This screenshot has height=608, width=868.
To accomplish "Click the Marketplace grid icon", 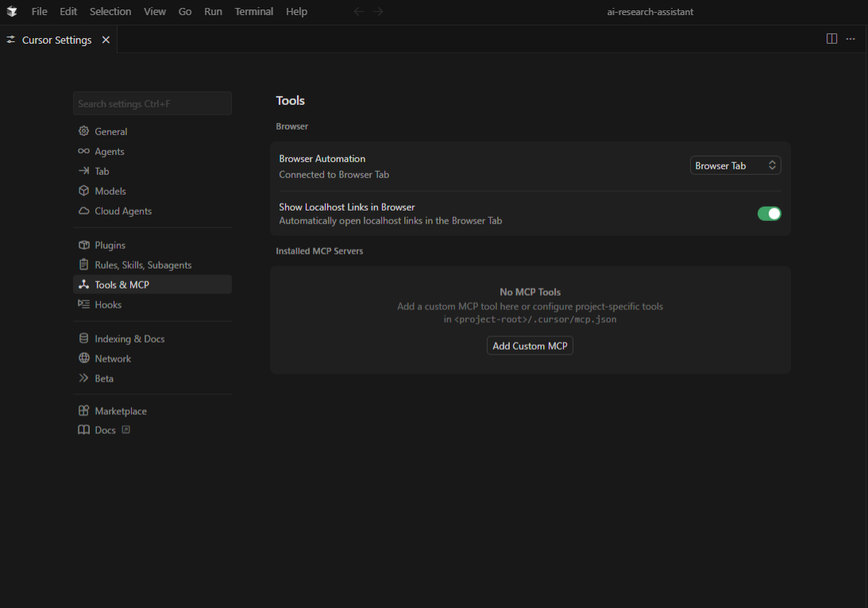I will point(83,411).
